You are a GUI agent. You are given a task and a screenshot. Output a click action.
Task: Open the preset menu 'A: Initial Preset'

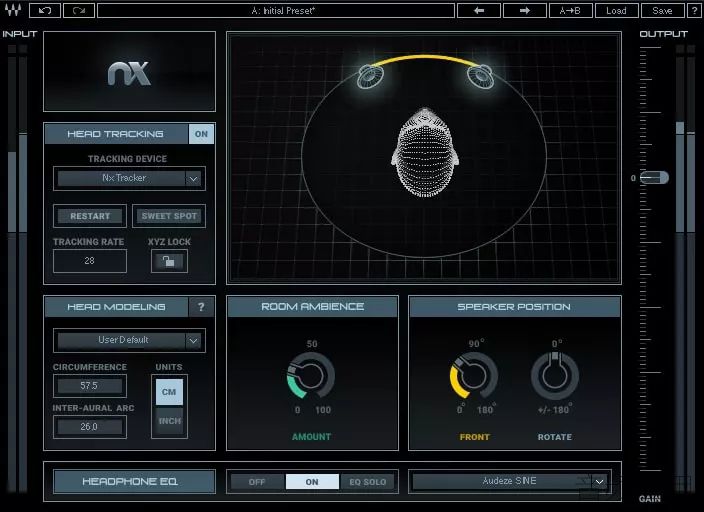point(276,10)
